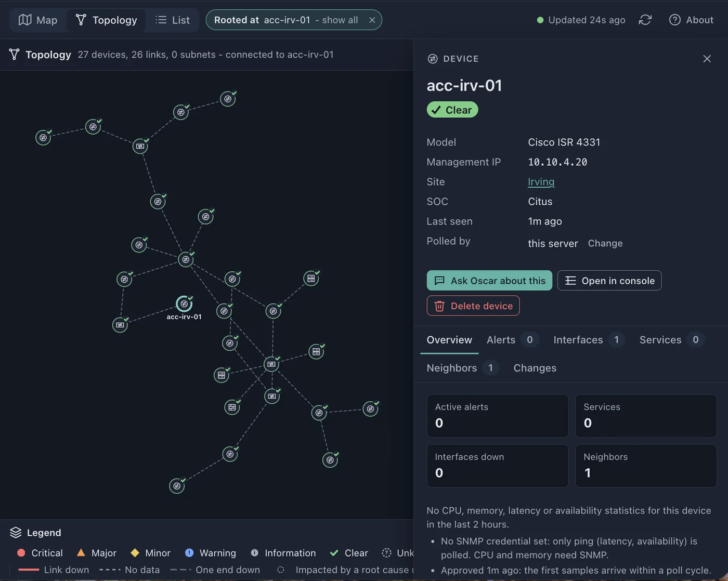Screen dimensions: 728x581
Task: Remove the 'Rooted at acc-irv-01' filter chip
Action: tap(372, 20)
